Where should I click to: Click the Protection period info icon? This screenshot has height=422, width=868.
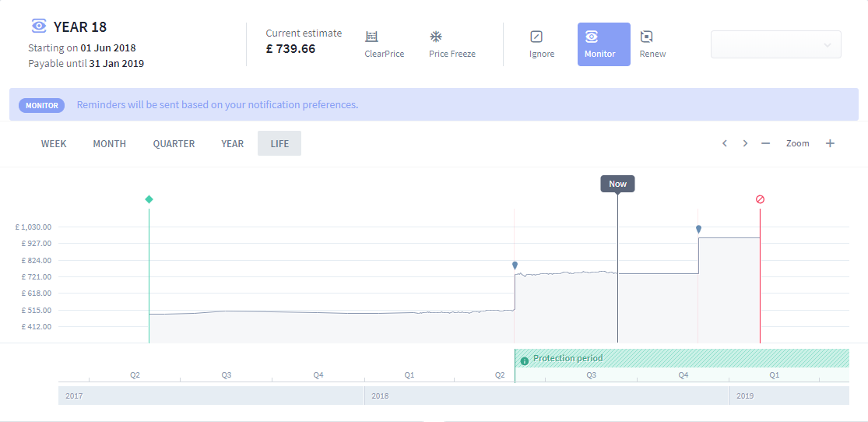524,360
